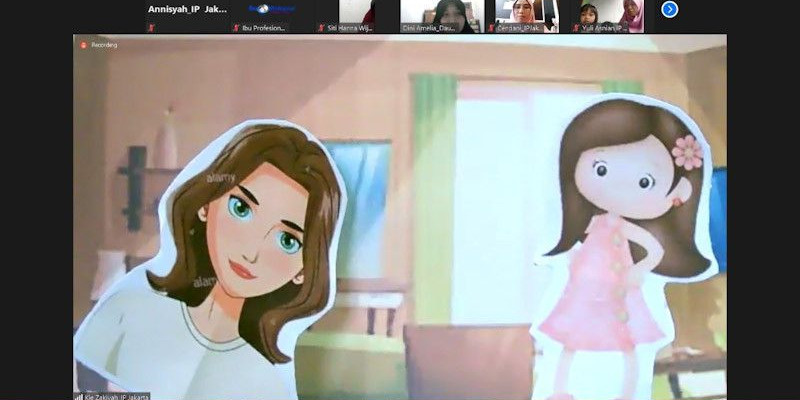The height and width of the screenshot is (400, 800).
Task: Click the muted mic icon on Cerdani_IP tile
Action: click(x=491, y=28)
